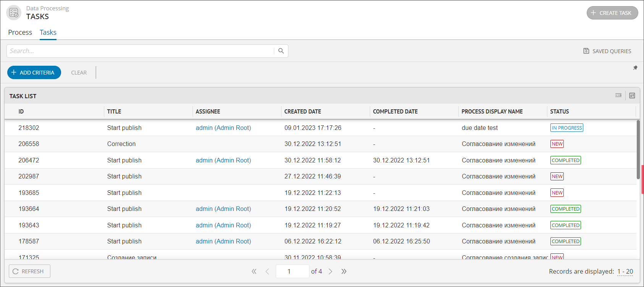Click the Correction title cell

[121, 144]
